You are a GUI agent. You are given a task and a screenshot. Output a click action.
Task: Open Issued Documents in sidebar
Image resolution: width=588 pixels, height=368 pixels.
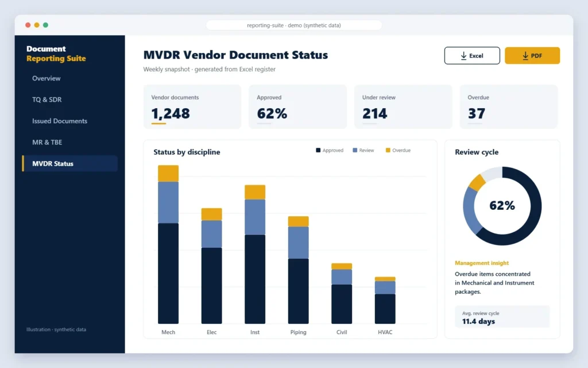[x=60, y=121]
